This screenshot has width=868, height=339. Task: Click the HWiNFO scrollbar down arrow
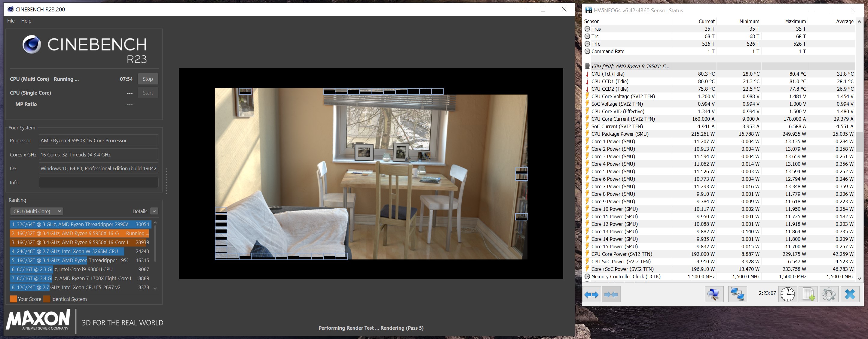(859, 278)
